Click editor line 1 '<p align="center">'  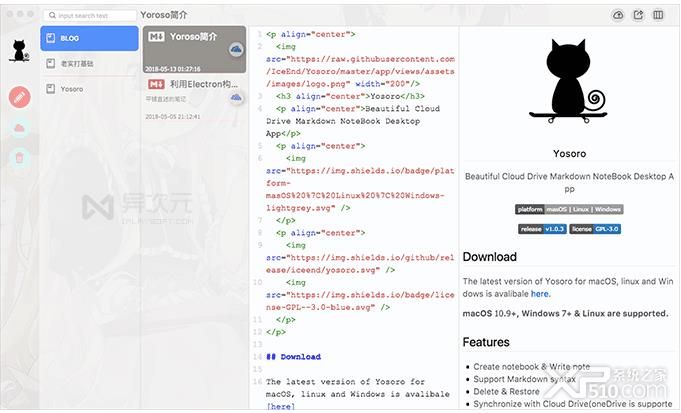click(x=311, y=34)
